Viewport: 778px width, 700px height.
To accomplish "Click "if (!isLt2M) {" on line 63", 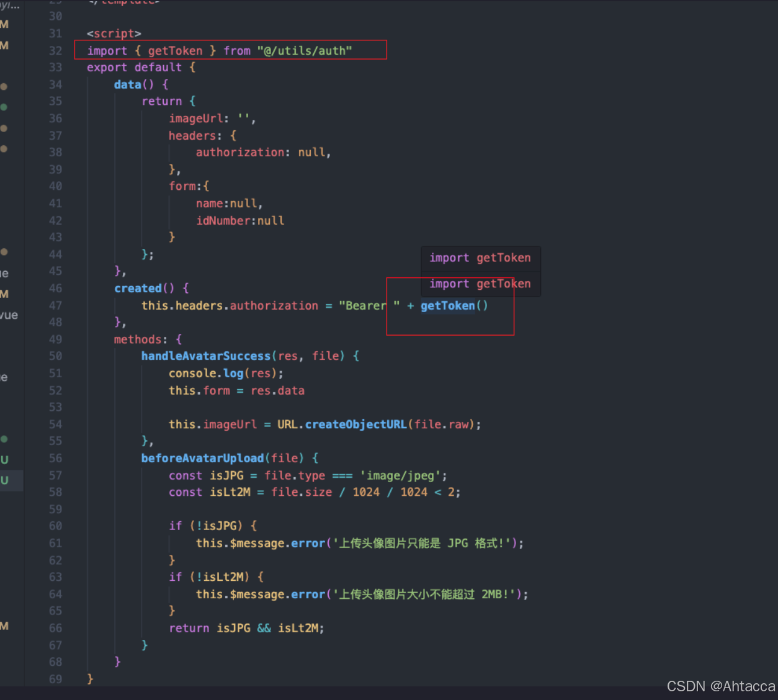I will tap(217, 577).
